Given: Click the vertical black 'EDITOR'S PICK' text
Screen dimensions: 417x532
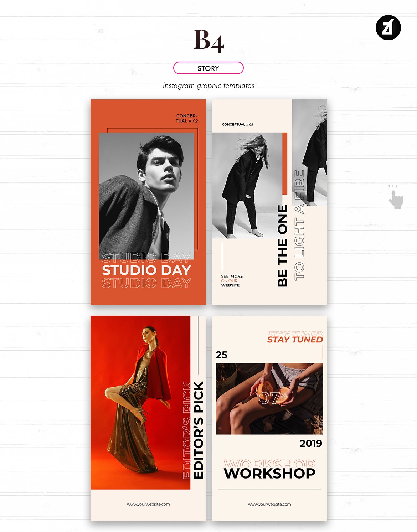Looking at the screenshot, I should [x=198, y=430].
